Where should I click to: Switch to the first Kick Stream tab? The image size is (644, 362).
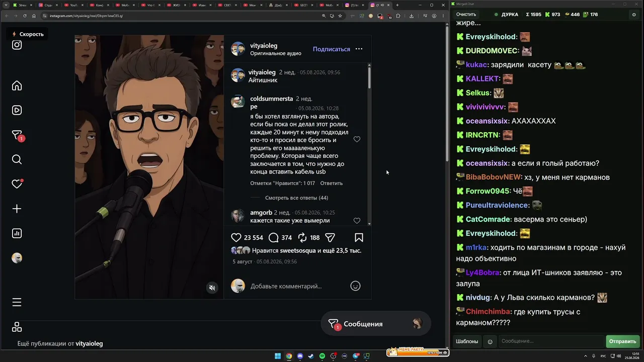pyautogui.click(x=22, y=5)
